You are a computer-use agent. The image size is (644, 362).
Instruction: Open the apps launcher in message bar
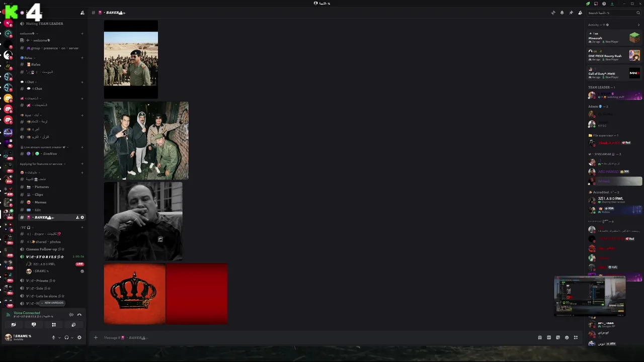coord(576,337)
